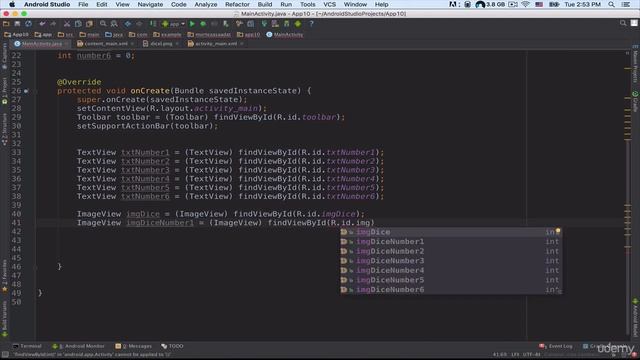Viewport: 640px width, 360px height.
Task: Open the File menu
Action: coord(83,4)
